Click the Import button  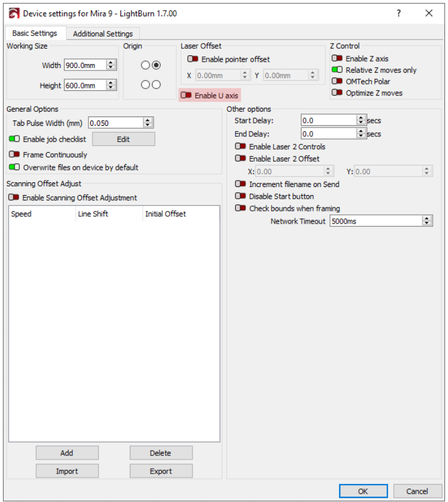point(67,471)
